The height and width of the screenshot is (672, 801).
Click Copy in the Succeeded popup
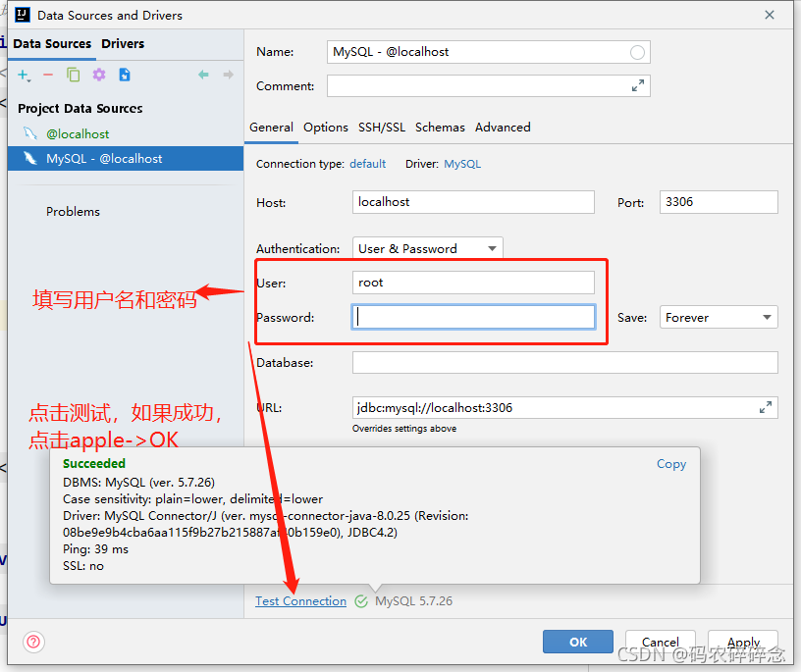coord(671,464)
